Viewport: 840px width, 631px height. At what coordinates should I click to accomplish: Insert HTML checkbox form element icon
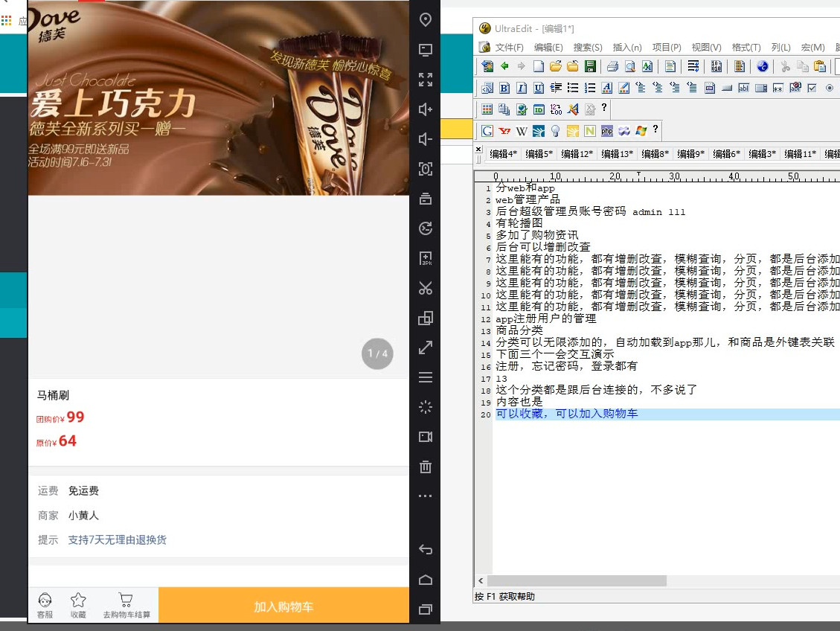(x=812, y=88)
